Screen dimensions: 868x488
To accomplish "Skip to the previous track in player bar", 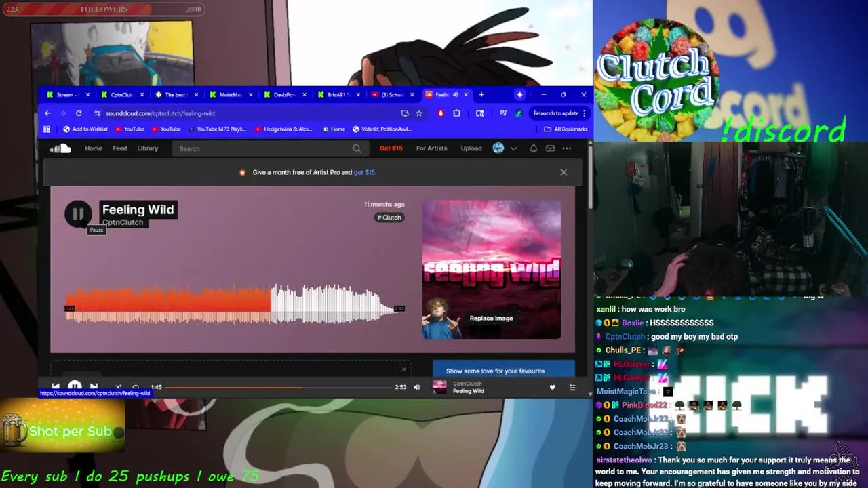I will pos(56,387).
